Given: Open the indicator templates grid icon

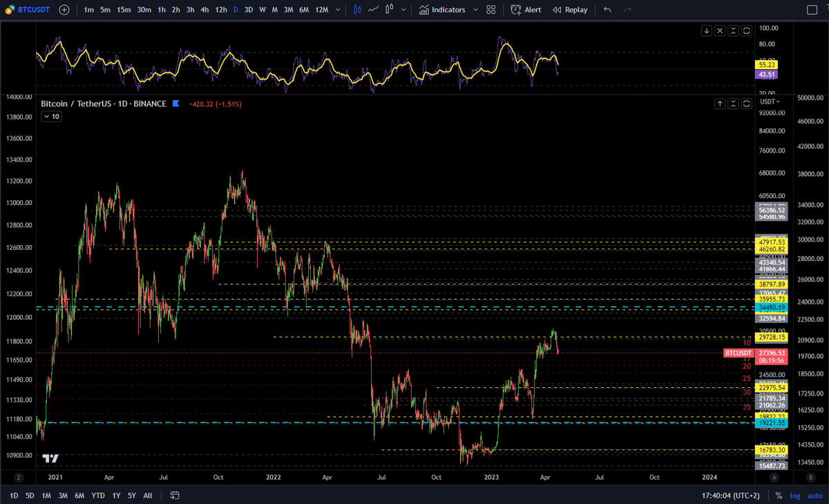Looking at the screenshot, I should (x=490, y=10).
